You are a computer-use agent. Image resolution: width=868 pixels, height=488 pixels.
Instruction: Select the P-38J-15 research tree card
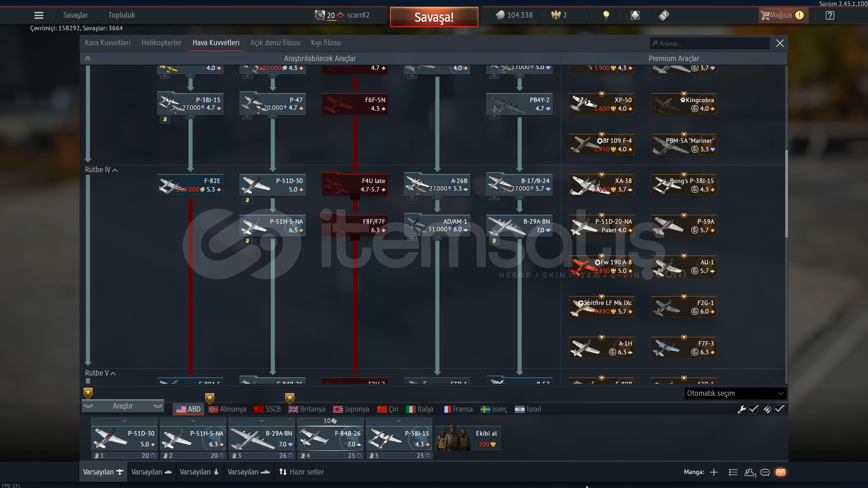pyautogui.click(x=190, y=104)
